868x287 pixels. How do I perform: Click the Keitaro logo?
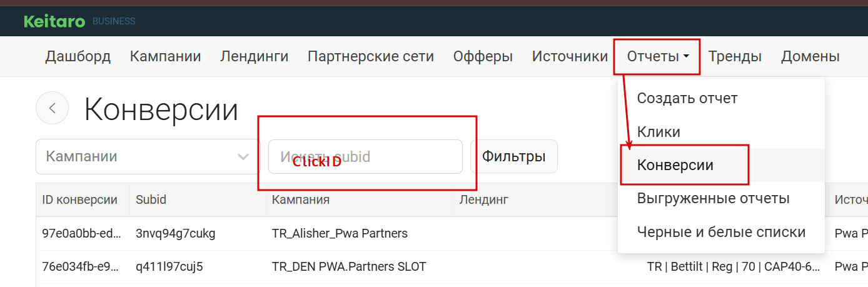point(54,21)
